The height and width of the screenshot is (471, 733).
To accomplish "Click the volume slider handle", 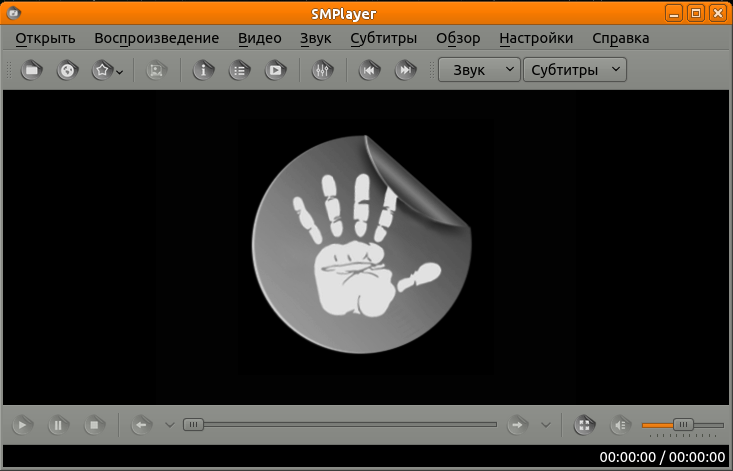I will (683, 425).
